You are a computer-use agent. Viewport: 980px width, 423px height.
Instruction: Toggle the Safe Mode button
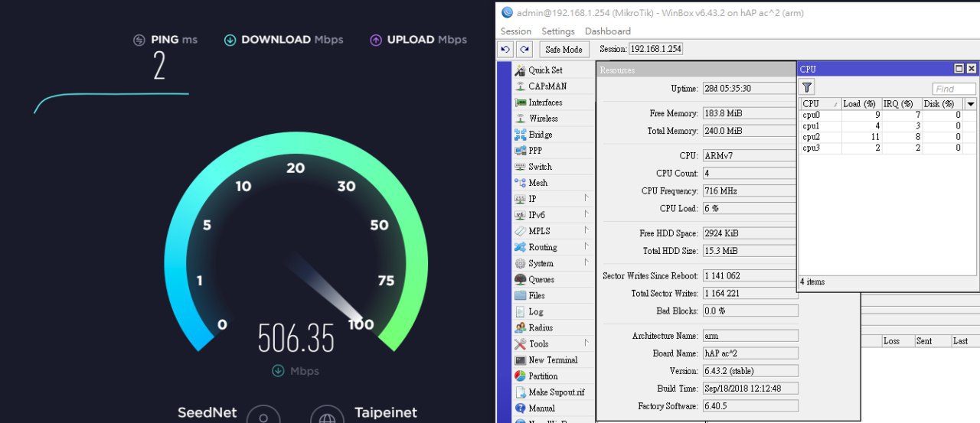coord(563,49)
